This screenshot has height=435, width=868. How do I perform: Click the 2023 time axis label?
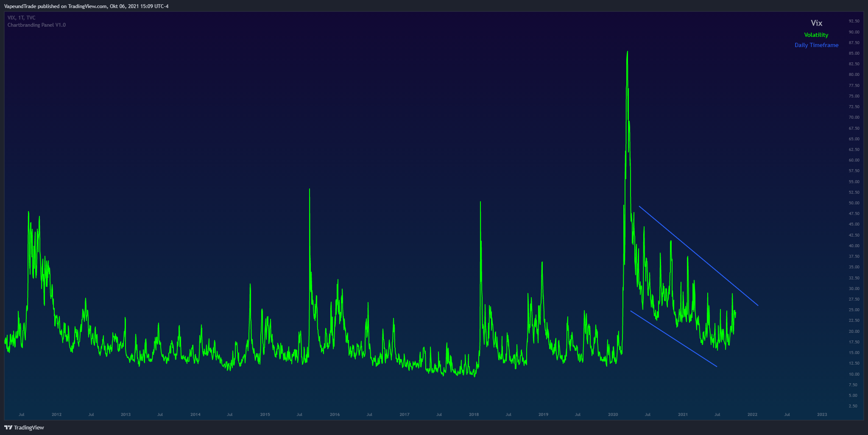click(822, 415)
